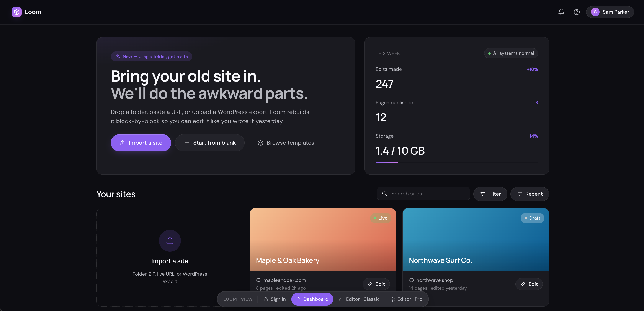Viewport: 644px width, 311px height.
Task: Click the THIS WEEK label
Action: click(x=387, y=53)
